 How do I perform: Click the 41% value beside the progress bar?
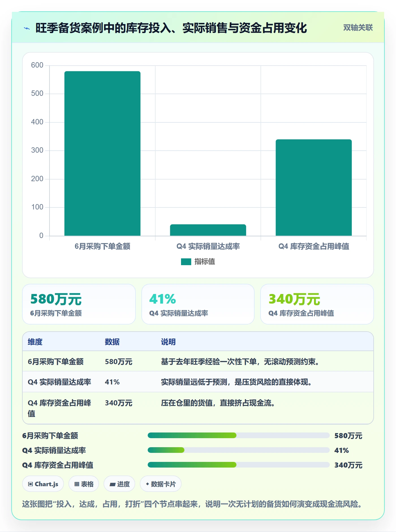(x=342, y=451)
